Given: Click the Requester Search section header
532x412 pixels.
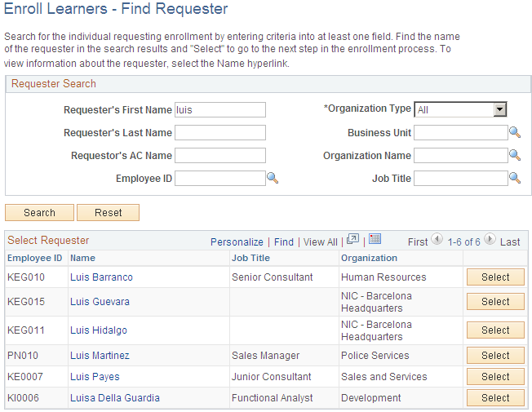Looking at the screenshot, I should pos(54,83).
